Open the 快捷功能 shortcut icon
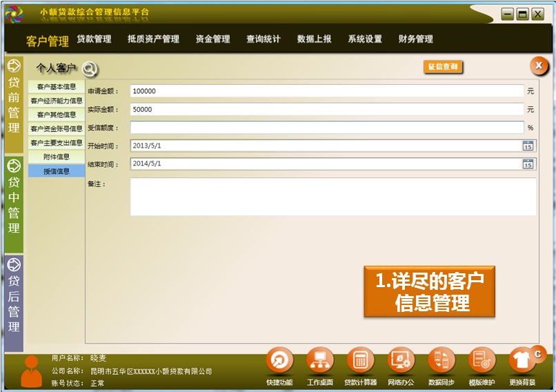Image resolution: width=556 pixels, height=392 pixels. pyautogui.click(x=279, y=361)
